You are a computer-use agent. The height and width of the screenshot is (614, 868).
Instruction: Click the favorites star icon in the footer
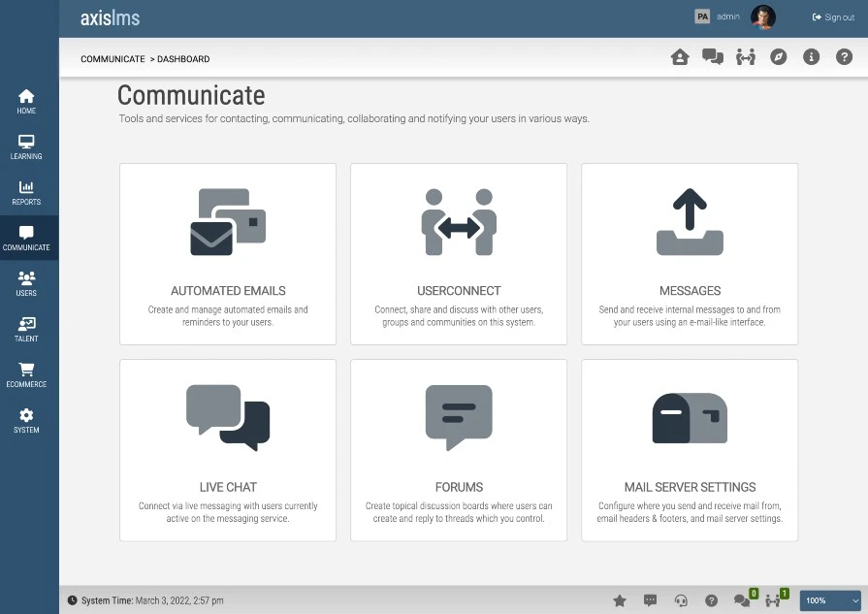(x=620, y=600)
